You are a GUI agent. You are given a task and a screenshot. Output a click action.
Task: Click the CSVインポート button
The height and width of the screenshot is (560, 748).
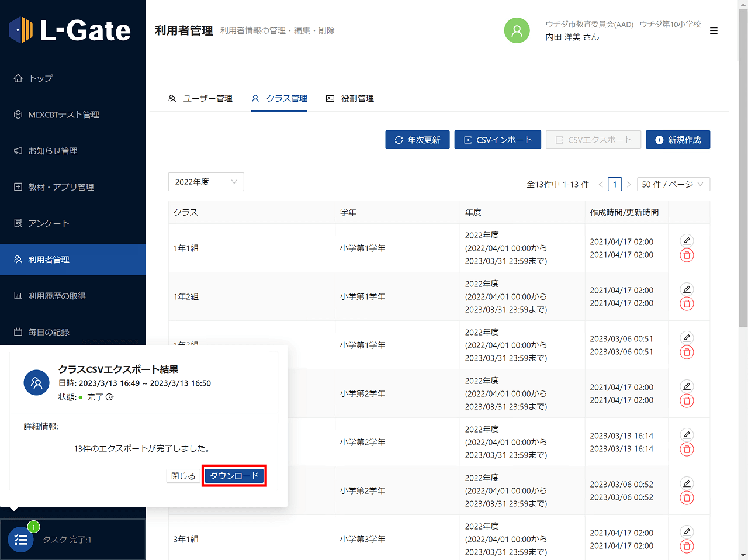pyautogui.click(x=498, y=140)
